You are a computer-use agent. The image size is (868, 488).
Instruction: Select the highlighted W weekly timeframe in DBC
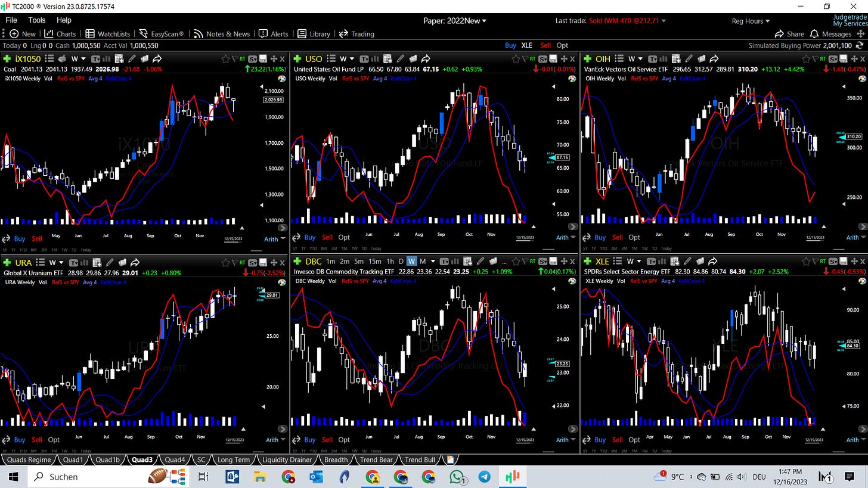coord(411,262)
